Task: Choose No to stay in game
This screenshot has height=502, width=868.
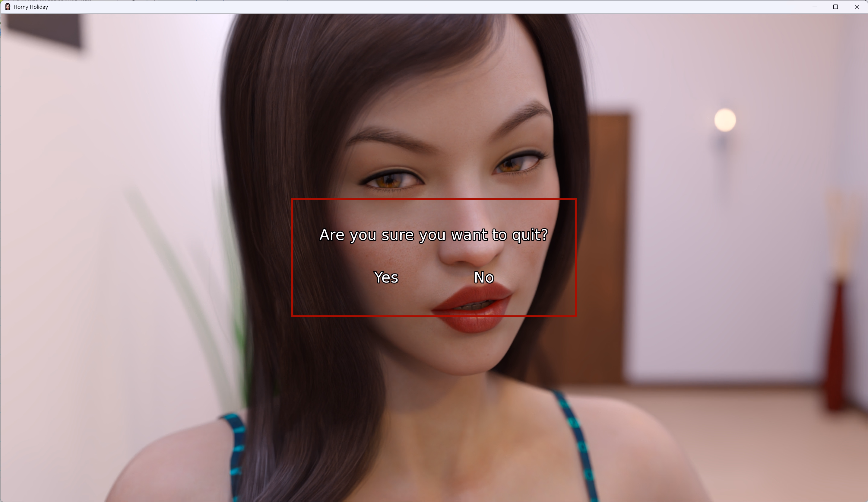Action: click(484, 277)
